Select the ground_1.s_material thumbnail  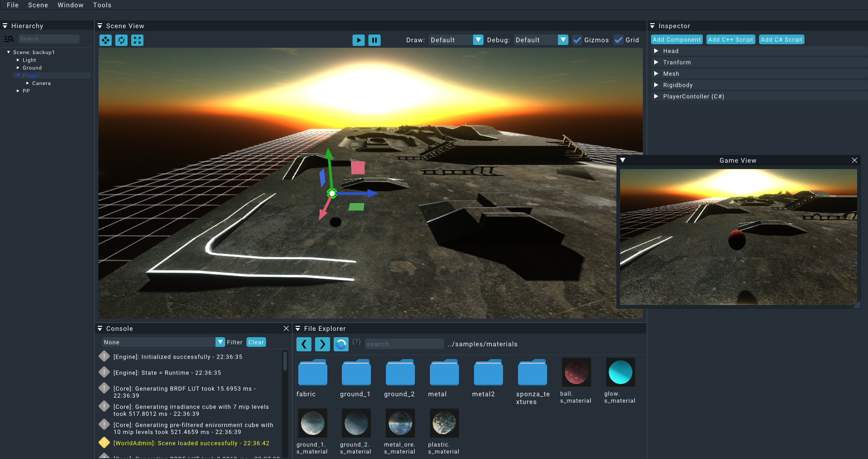(x=312, y=423)
